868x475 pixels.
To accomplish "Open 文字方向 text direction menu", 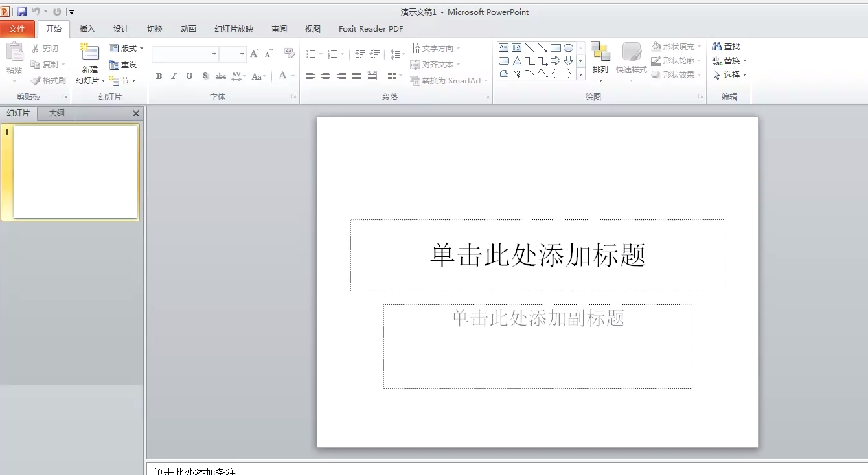I will coord(435,49).
